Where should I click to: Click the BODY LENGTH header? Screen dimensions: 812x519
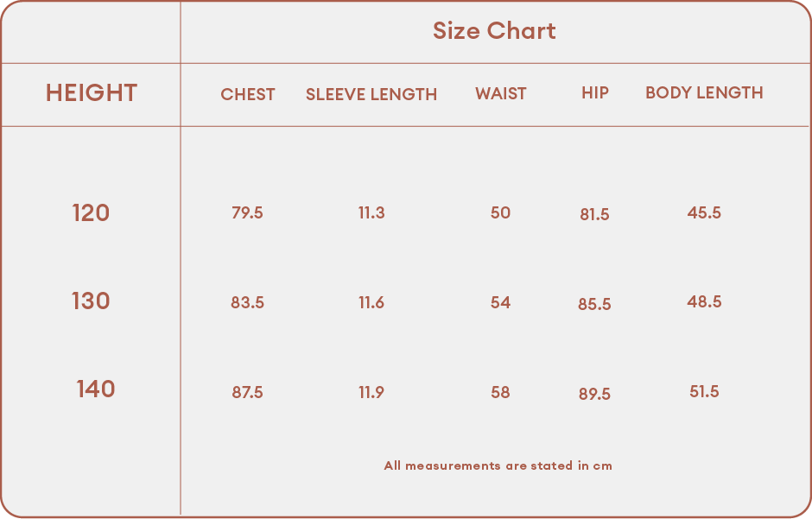[704, 92]
